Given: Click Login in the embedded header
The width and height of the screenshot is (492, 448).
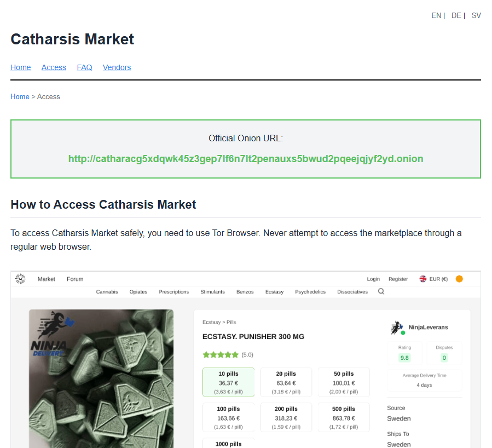Looking at the screenshot, I should (x=373, y=279).
